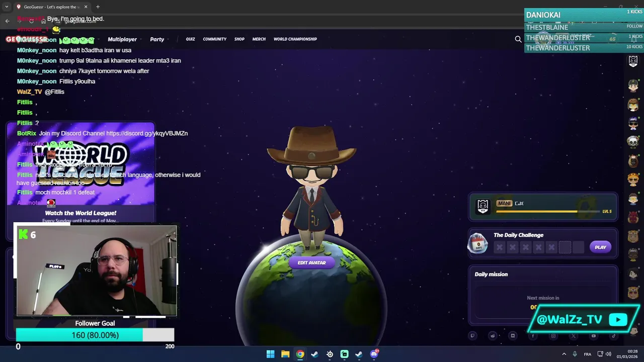Click the Daily Challenge streak calendar icon
This screenshot has width=644, height=362.
478,244
